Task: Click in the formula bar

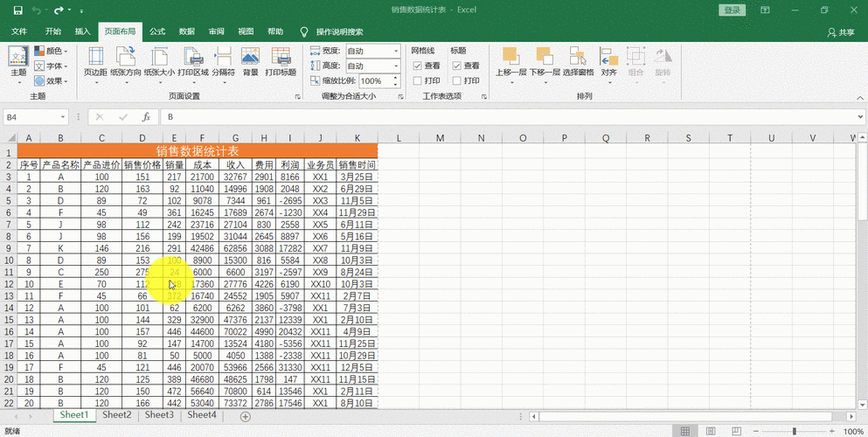Action: tap(510, 117)
